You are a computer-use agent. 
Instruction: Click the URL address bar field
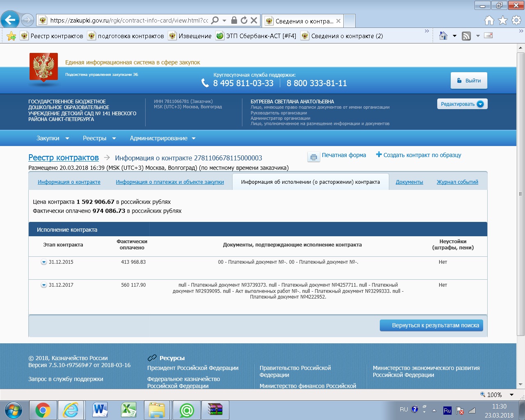pyautogui.click(x=129, y=20)
